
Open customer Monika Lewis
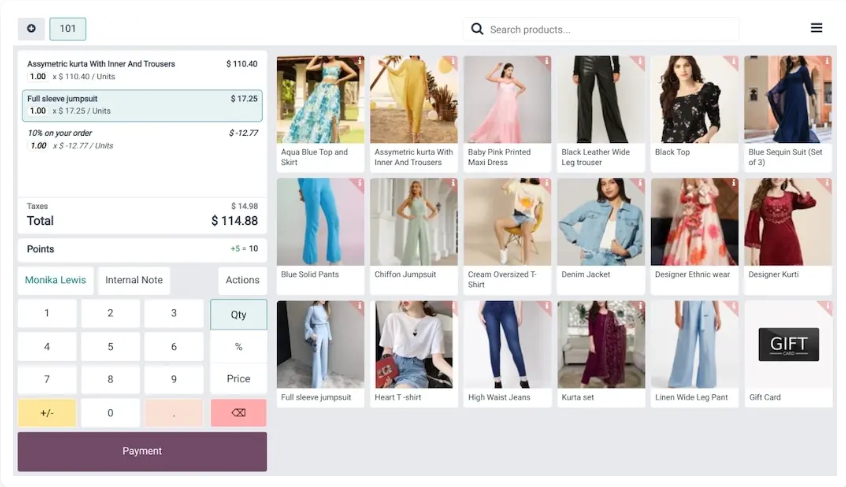pos(56,280)
